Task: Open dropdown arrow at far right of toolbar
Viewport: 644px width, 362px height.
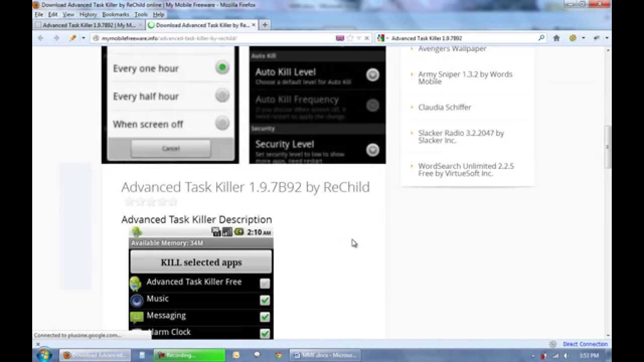Action: pos(607,38)
